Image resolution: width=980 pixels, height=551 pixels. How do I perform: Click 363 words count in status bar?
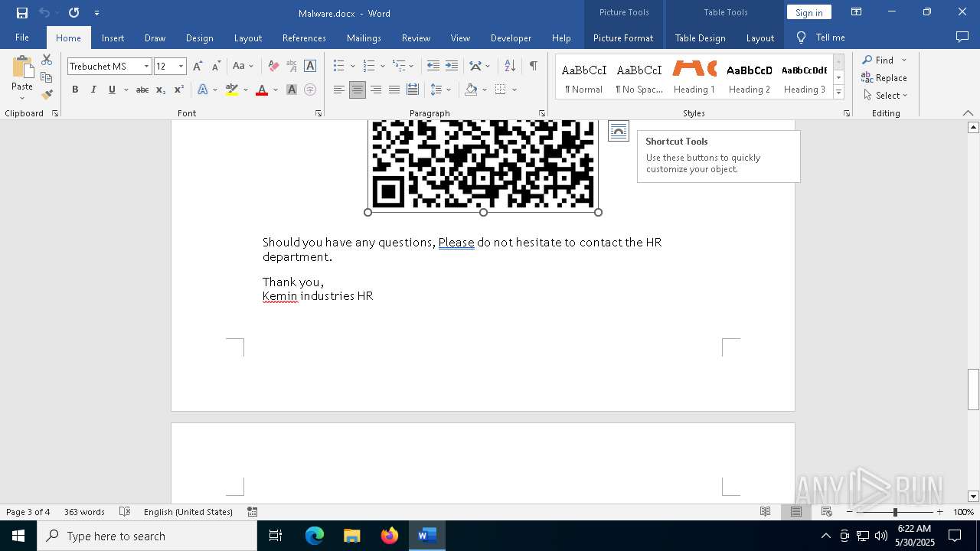84,512
